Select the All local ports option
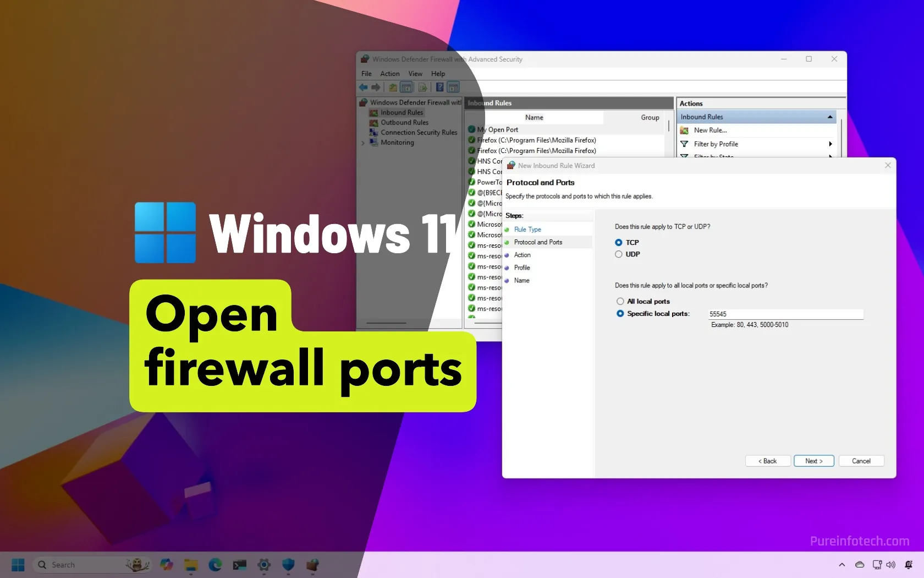The height and width of the screenshot is (578, 924). (620, 301)
